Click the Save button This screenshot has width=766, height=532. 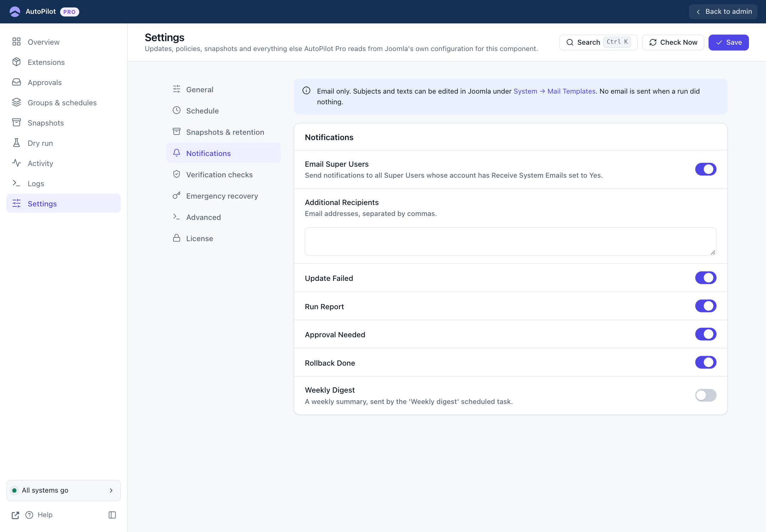[728, 43]
